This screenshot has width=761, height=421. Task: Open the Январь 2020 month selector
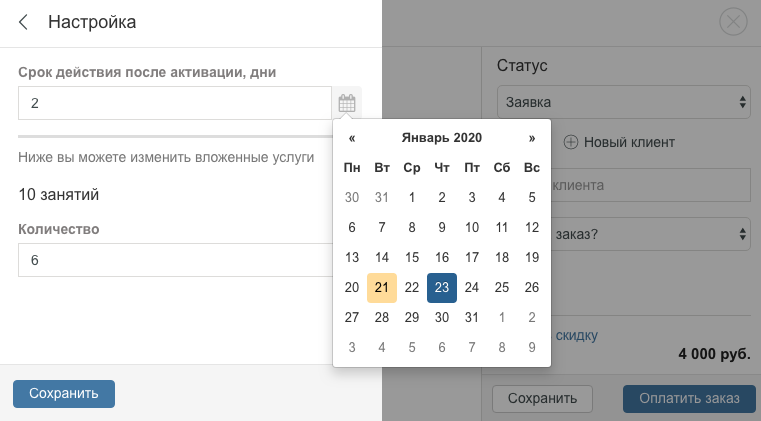[442, 138]
